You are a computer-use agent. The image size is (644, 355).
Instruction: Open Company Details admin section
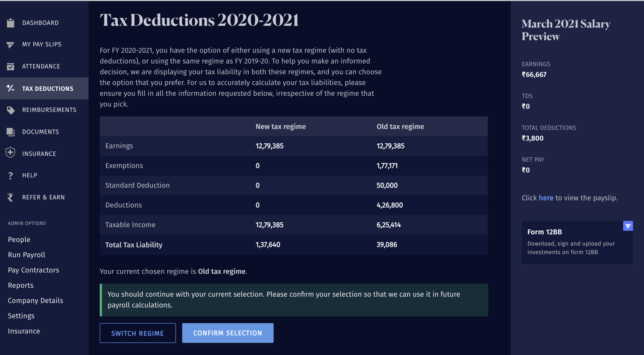click(x=35, y=300)
